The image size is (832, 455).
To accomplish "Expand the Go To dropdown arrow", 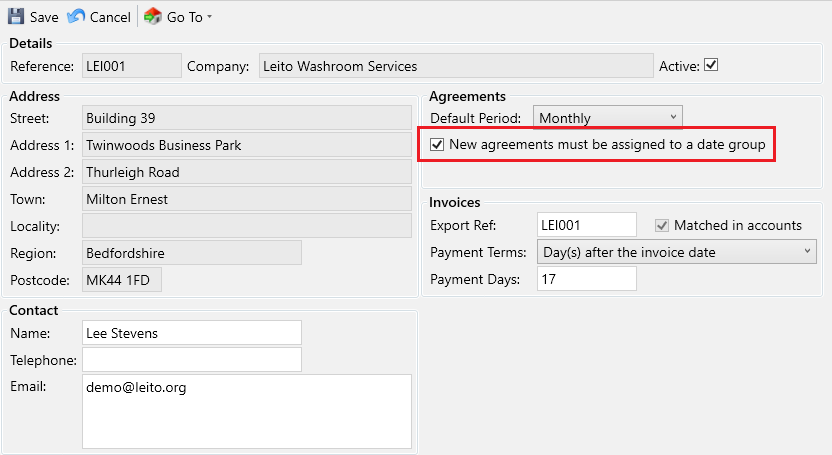I will 210,18.
